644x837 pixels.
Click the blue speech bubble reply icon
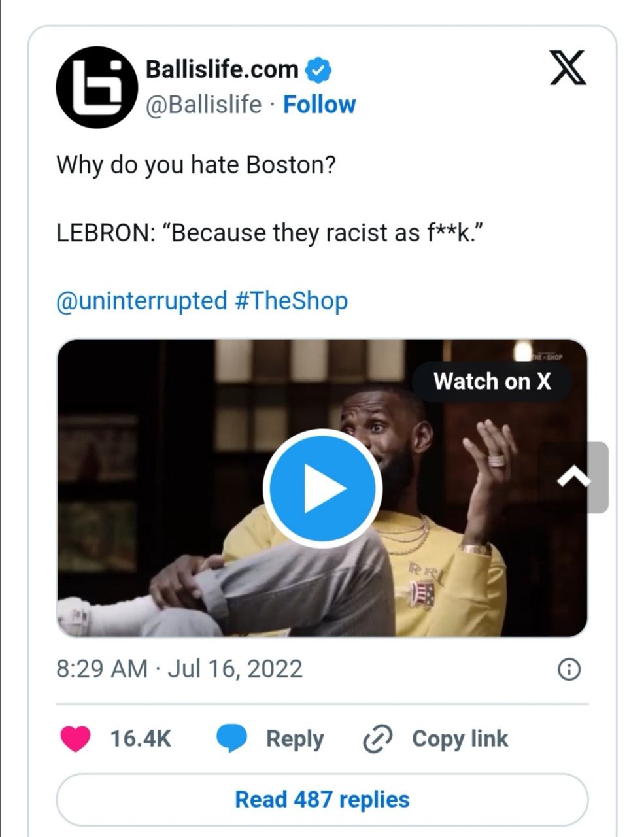pos(233,738)
